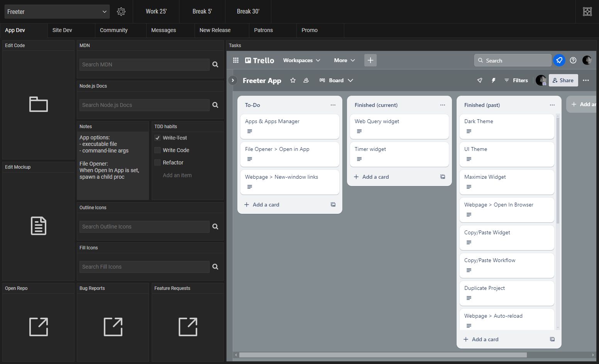Image resolution: width=599 pixels, height=364 pixels.
Task: Switch to the Site Dev tab
Action: (x=62, y=30)
